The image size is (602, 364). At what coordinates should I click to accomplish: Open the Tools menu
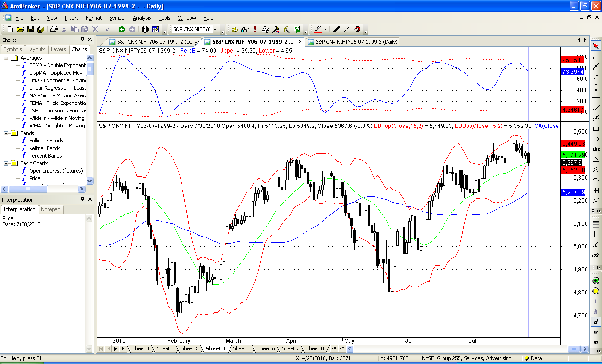click(x=165, y=18)
